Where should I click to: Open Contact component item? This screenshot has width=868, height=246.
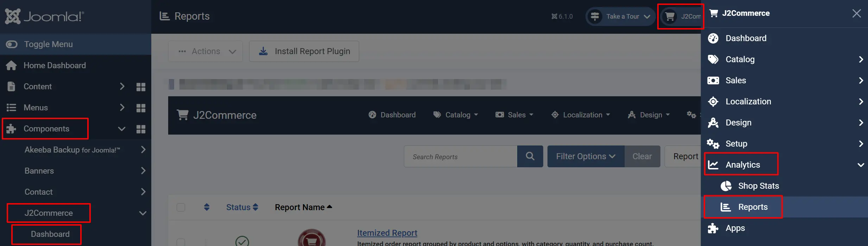click(38, 192)
